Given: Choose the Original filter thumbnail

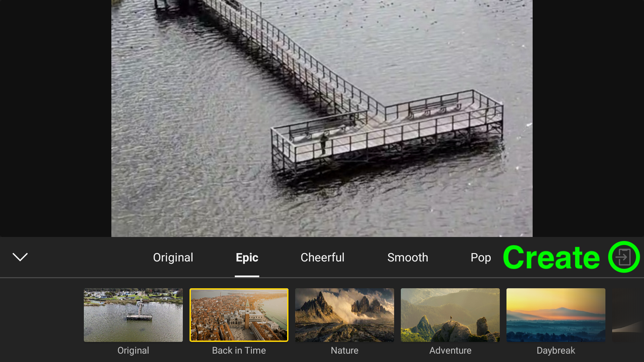Looking at the screenshot, I should [133, 315].
